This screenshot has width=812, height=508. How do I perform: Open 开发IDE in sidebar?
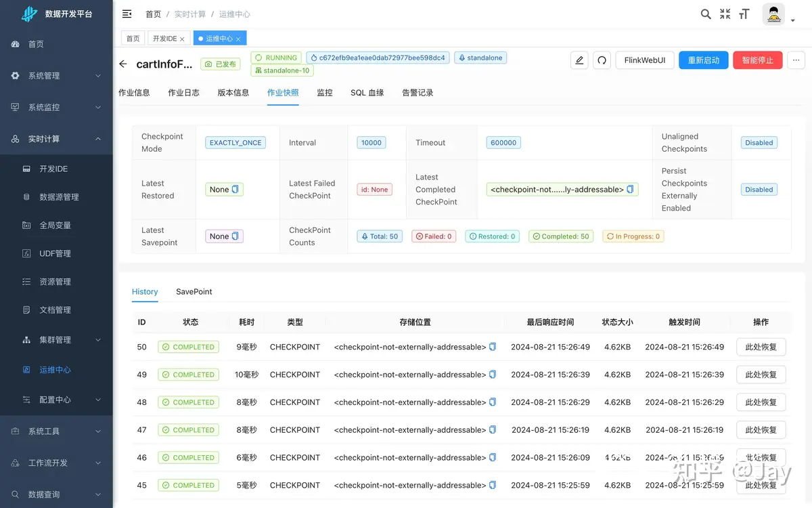pyautogui.click(x=56, y=169)
